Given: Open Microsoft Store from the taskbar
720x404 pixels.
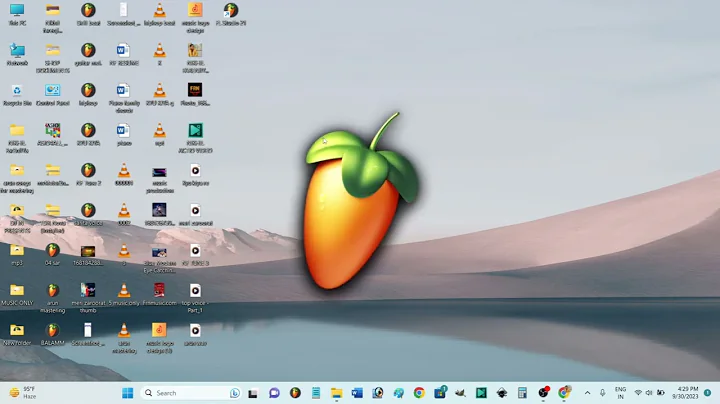Looking at the screenshot, I should pyautogui.click(x=439, y=393).
